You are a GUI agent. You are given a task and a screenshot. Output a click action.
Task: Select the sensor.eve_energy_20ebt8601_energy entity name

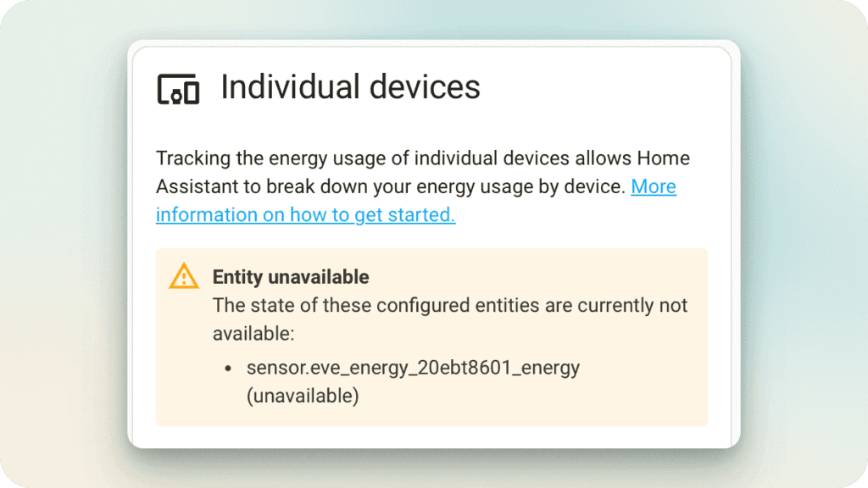413,368
